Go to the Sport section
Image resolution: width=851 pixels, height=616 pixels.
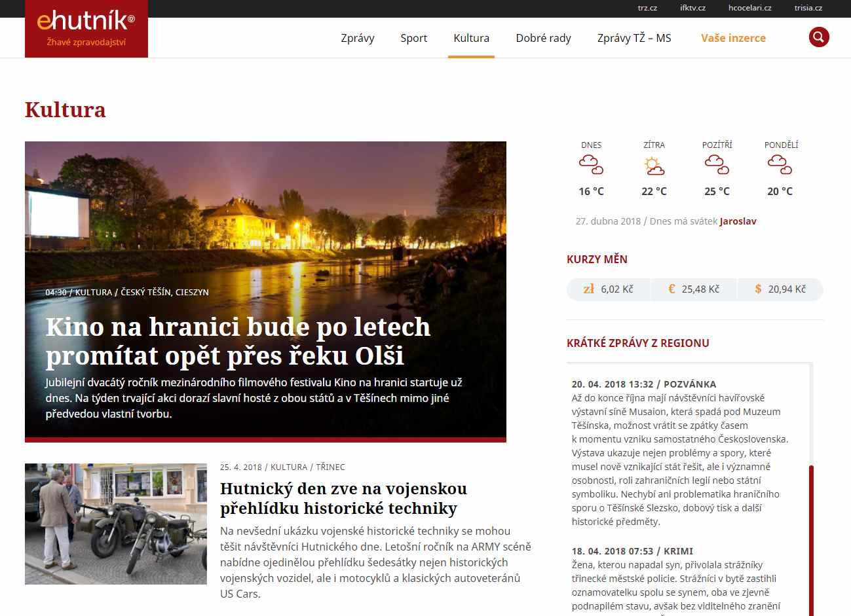tap(414, 38)
